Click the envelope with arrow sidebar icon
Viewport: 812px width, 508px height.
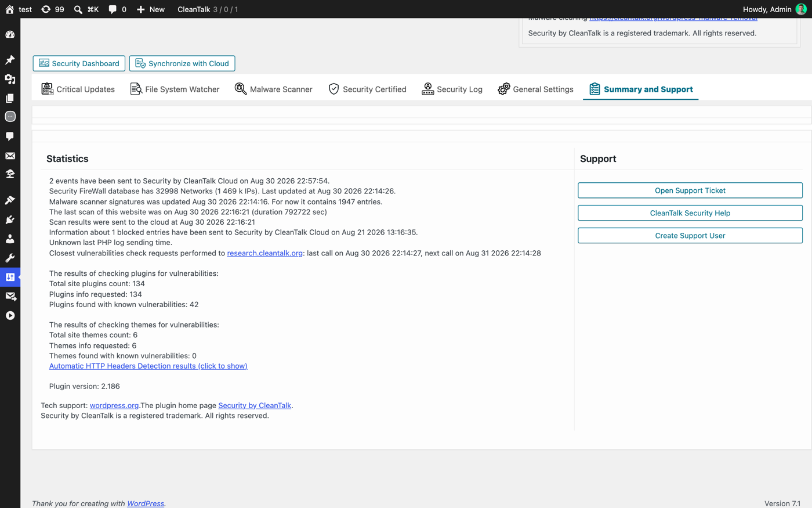[x=10, y=296]
